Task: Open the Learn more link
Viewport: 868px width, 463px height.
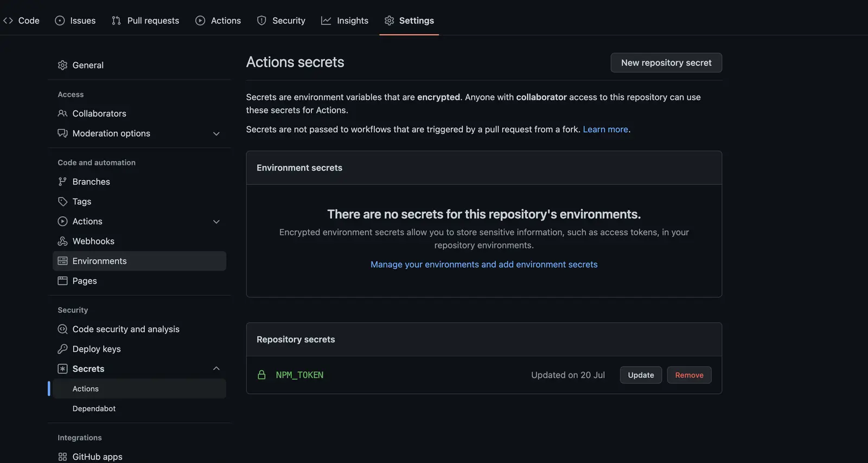Action: (x=605, y=130)
